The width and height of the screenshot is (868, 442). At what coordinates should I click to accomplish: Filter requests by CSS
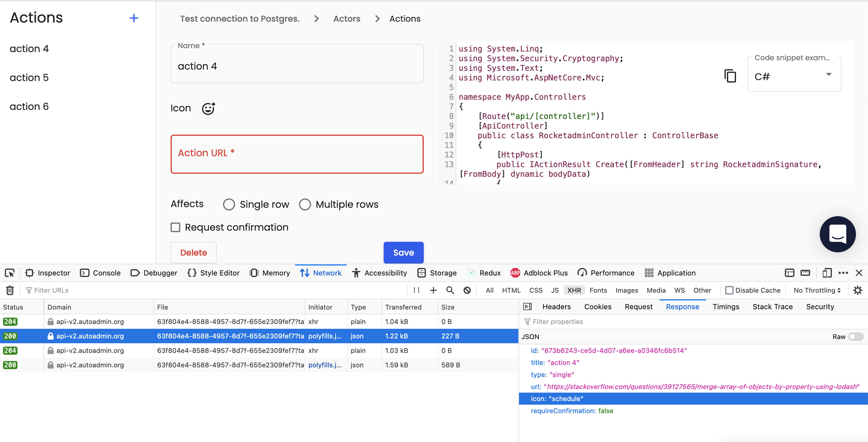click(x=536, y=290)
